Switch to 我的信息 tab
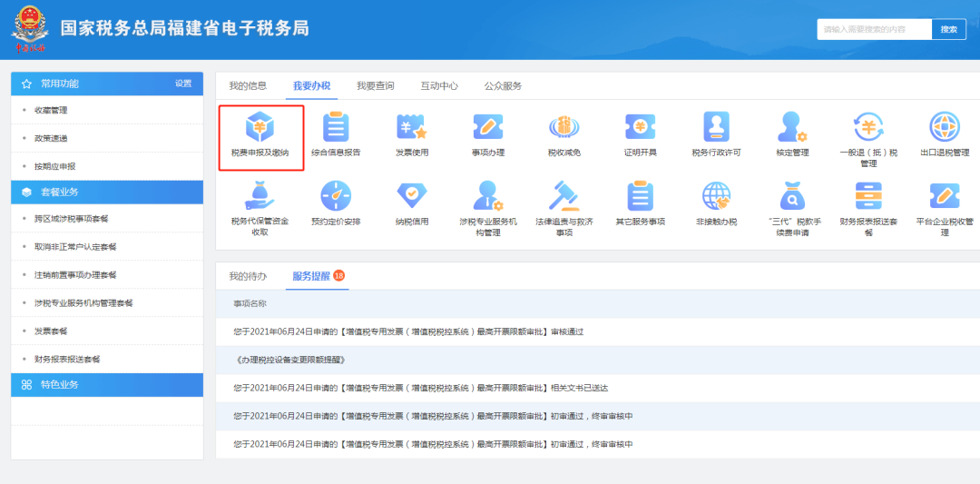 point(248,85)
